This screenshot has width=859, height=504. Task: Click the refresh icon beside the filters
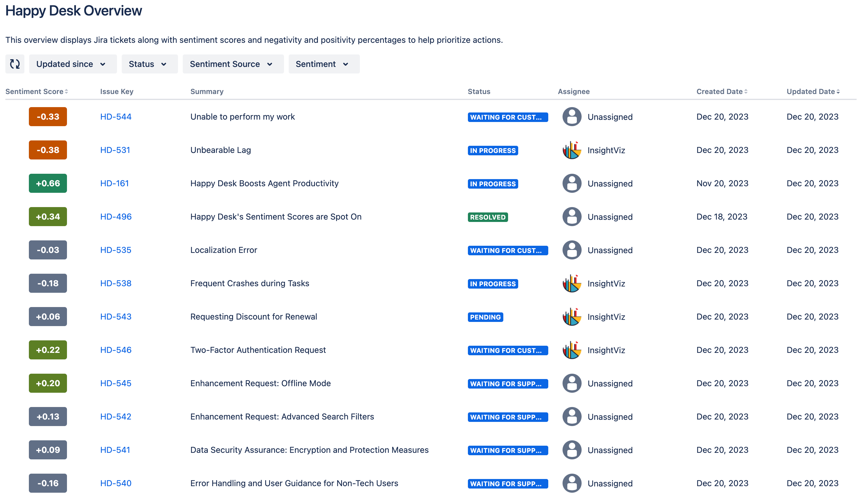pos(15,64)
